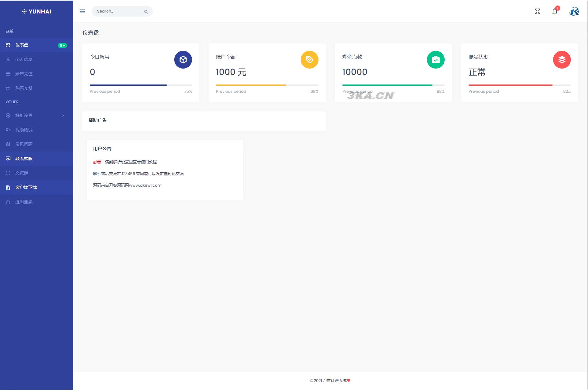Click the green briefcase icon for 剩余点数
This screenshot has height=390, width=588.
tap(435, 60)
